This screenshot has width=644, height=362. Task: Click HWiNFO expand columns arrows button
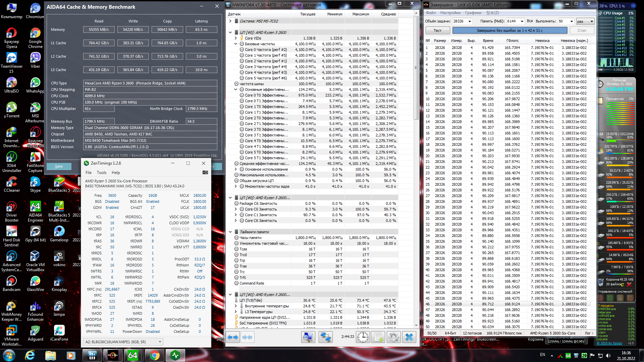tap(233, 337)
